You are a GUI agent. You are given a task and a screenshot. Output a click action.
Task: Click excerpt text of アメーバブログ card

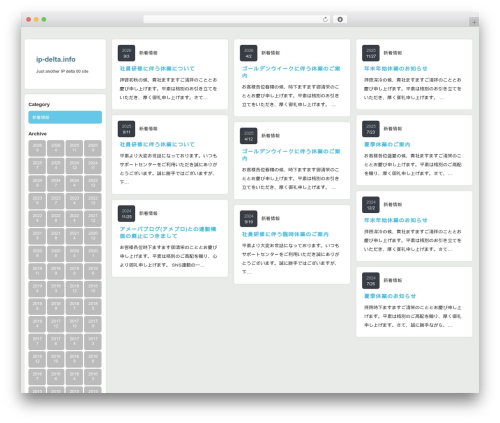[168, 256]
